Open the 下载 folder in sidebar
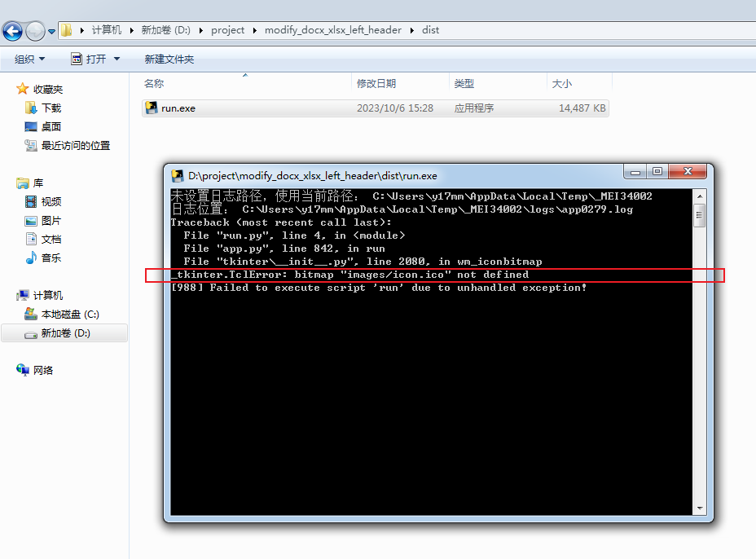This screenshot has height=559, width=756. 29,107
